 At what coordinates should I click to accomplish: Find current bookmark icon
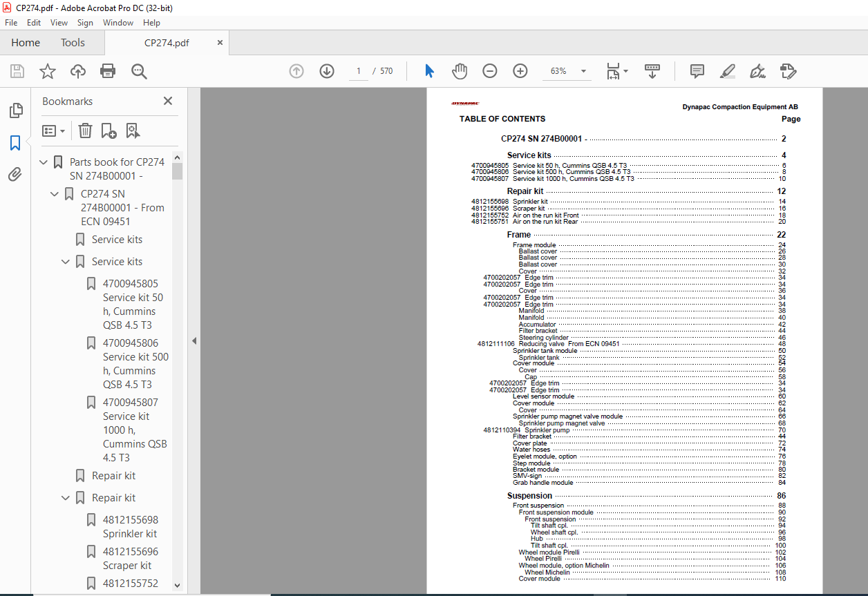coord(133,131)
